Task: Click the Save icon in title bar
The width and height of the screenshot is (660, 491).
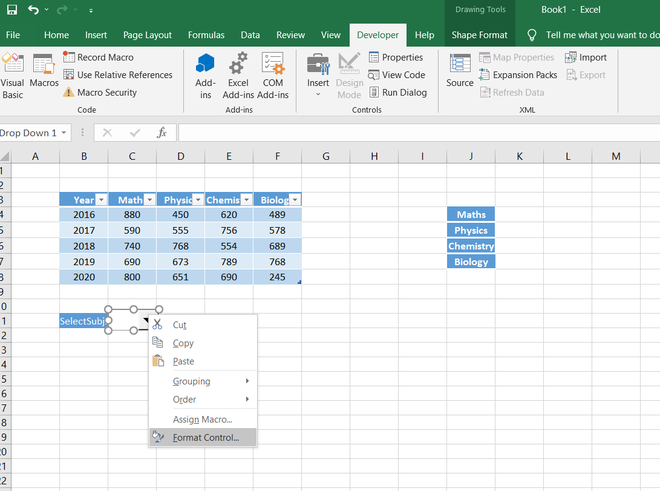Action: click(10, 10)
